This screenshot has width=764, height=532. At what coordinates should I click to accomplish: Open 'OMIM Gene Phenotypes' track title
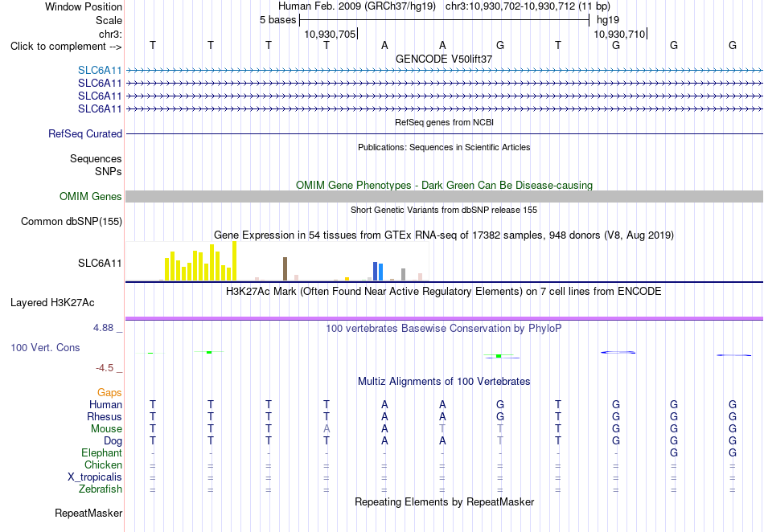(x=444, y=185)
